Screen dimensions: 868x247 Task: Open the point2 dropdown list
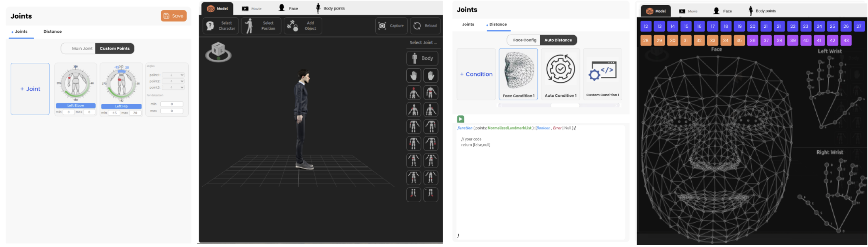173,81
